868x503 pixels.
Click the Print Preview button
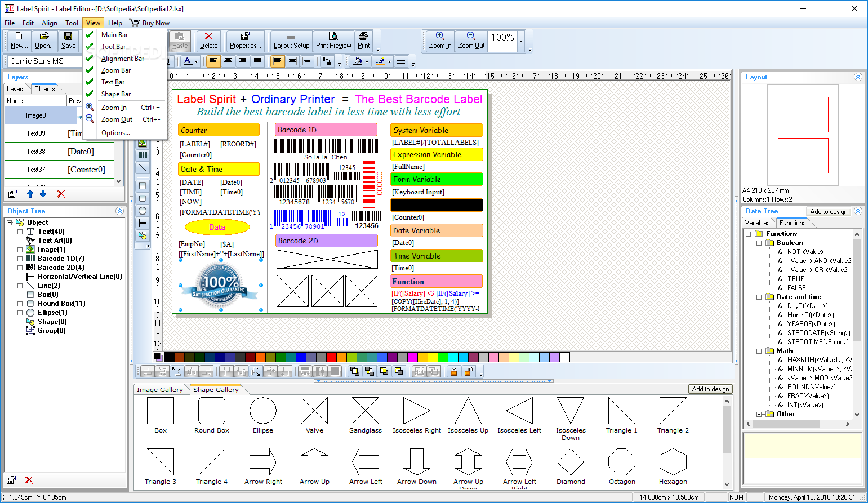point(333,41)
